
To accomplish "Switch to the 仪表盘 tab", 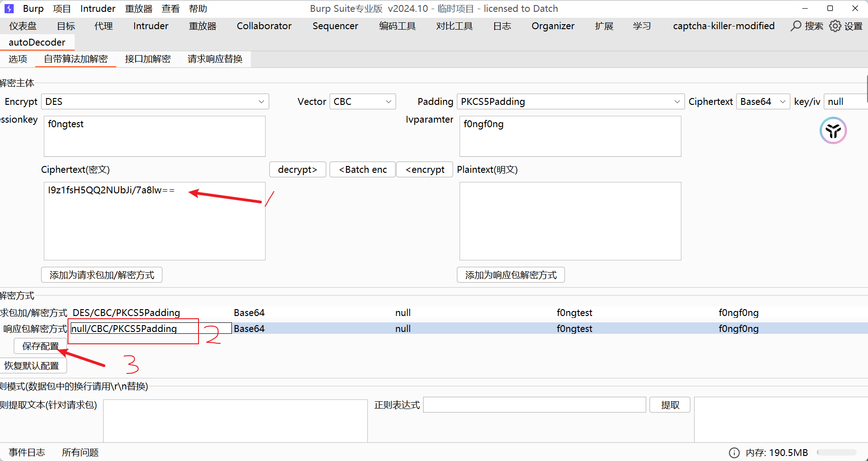I will pyautogui.click(x=23, y=26).
